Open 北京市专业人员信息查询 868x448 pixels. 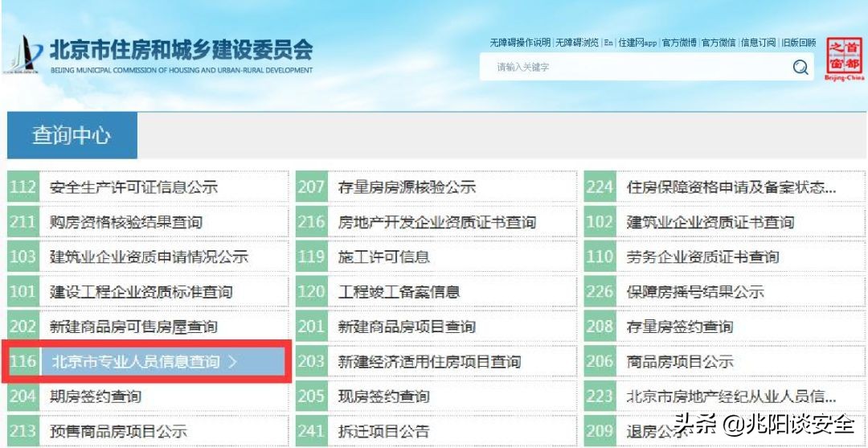pyautogui.click(x=136, y=362)
